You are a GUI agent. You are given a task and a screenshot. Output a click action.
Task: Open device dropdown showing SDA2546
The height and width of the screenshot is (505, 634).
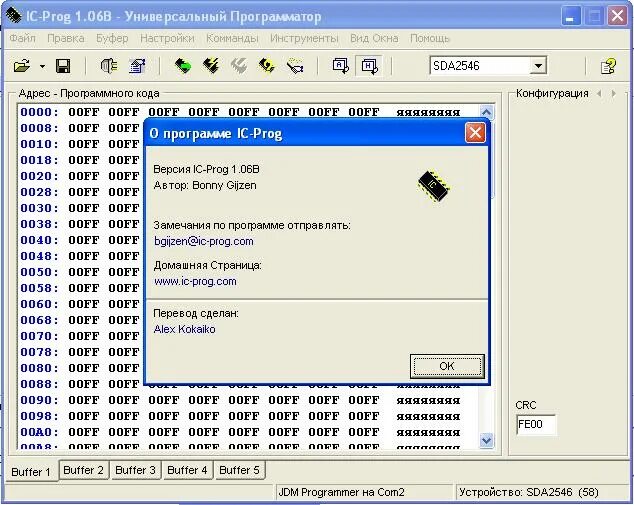coord(538,66)
